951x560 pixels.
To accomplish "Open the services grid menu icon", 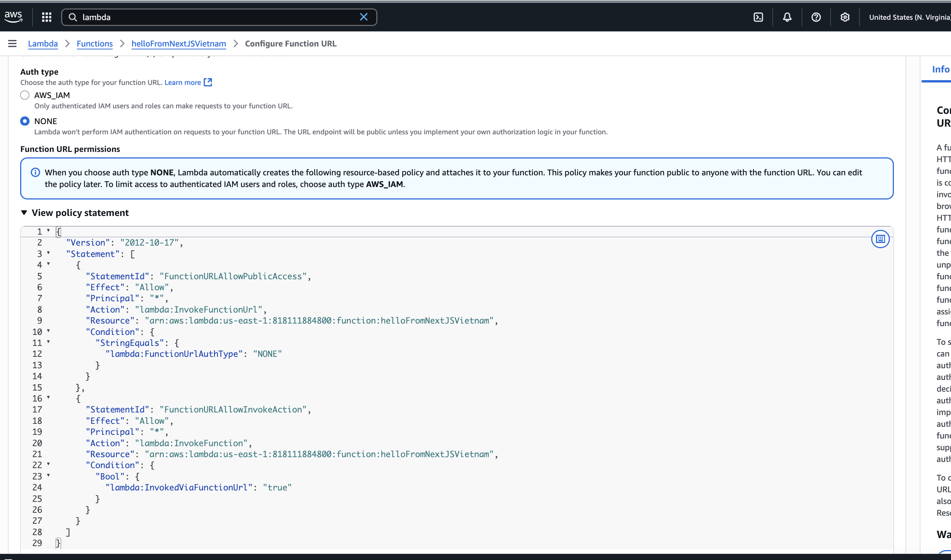I will point(46,17).
